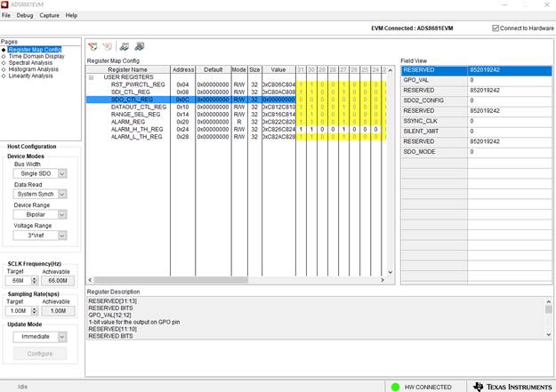
Task: Click the Register Description scroll up arrow
Action: [549, 301]
